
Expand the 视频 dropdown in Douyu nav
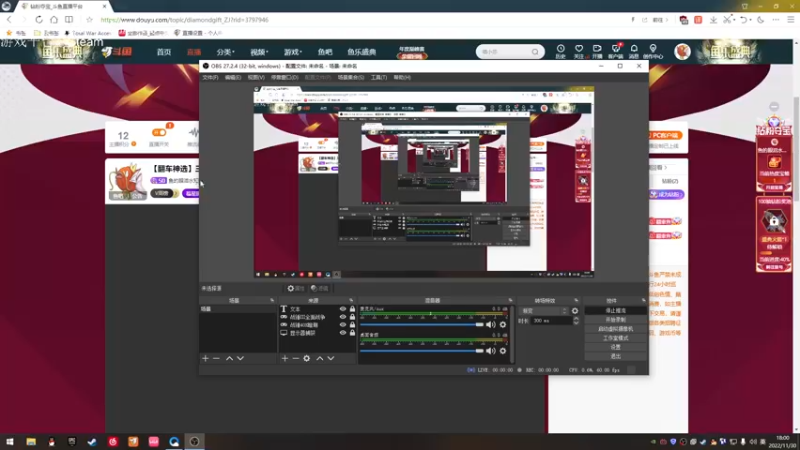click(x=259, y=52)
